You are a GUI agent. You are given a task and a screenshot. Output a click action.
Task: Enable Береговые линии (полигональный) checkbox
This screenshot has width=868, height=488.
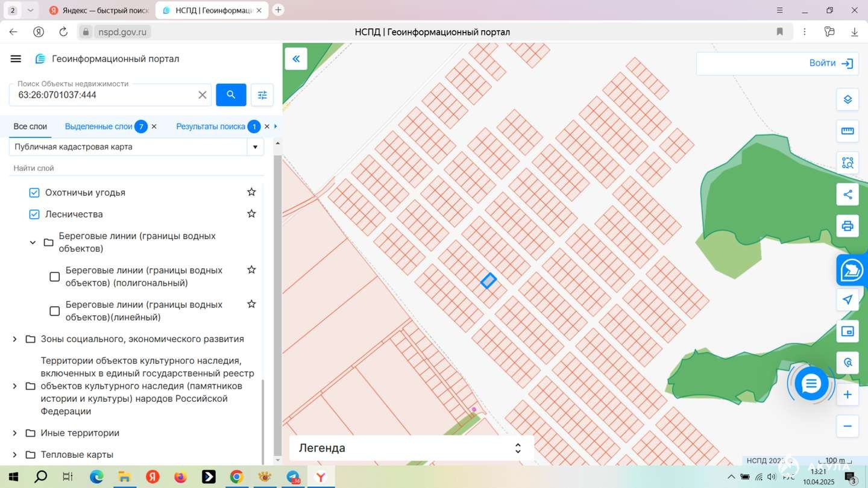pos(54,277)
